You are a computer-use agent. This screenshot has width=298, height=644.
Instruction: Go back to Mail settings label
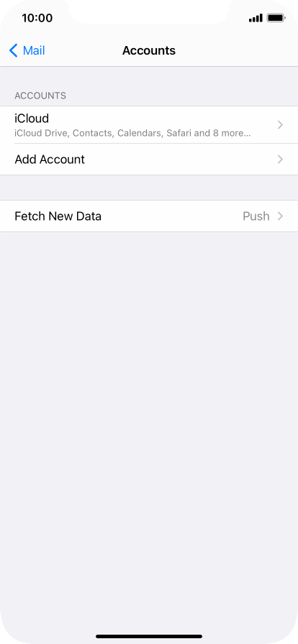(34, 51)
